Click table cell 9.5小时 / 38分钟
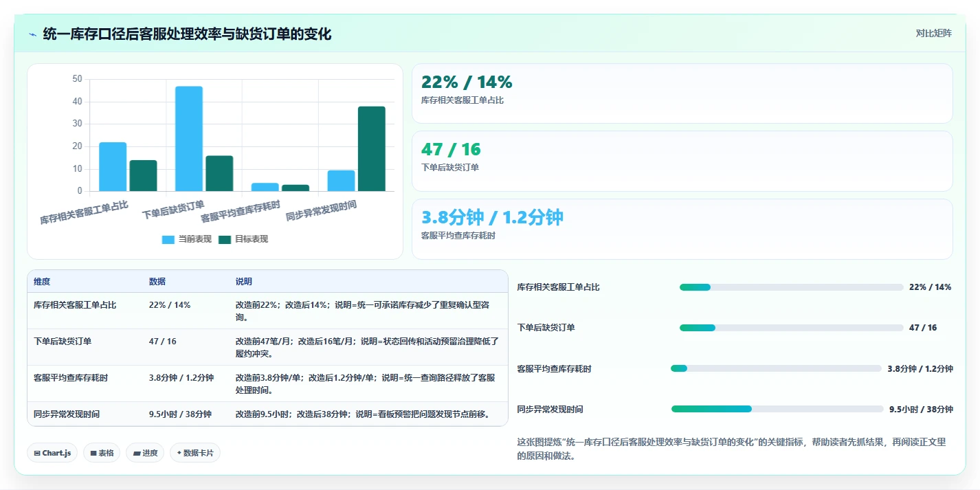 click(x=180, y=414)
